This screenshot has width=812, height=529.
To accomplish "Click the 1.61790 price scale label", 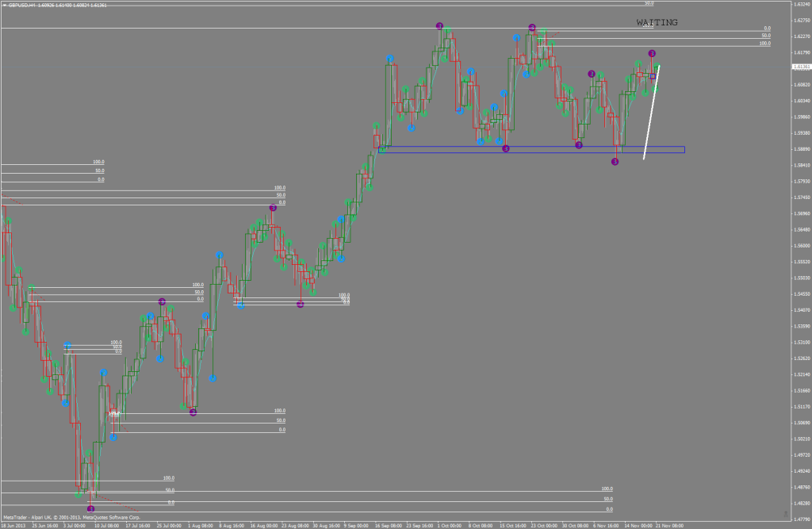I will tap(801, 53).
